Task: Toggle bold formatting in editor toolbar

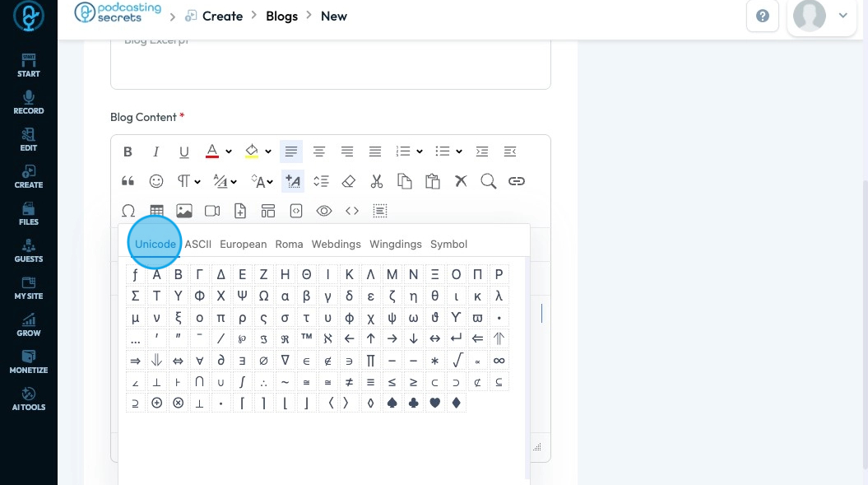Action: pyautogui.click(x=128, y=152)
